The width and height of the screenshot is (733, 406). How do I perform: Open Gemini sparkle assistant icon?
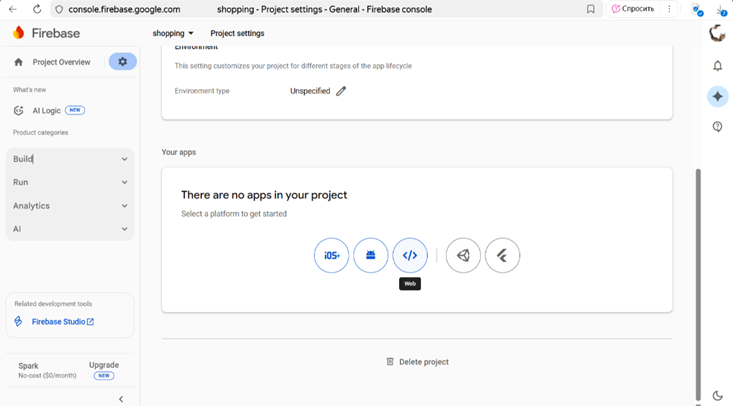(718, 97)
